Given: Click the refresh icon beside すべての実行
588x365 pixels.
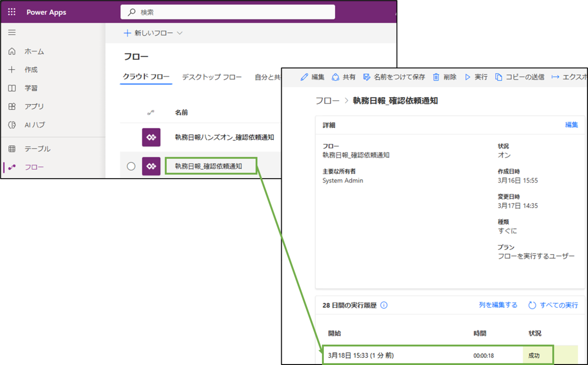Looking at the screenshot, I should click(532, 305).
